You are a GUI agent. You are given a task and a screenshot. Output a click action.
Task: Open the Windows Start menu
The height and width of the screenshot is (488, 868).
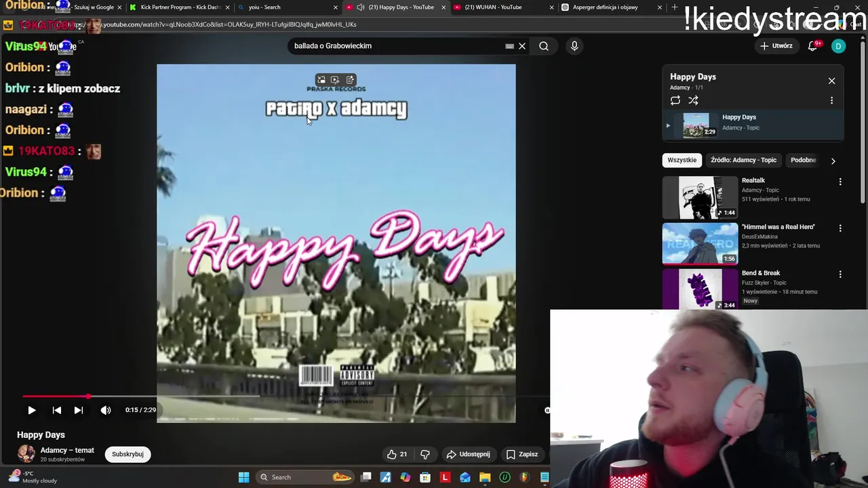pyautogui.click(x=244, y=477)
